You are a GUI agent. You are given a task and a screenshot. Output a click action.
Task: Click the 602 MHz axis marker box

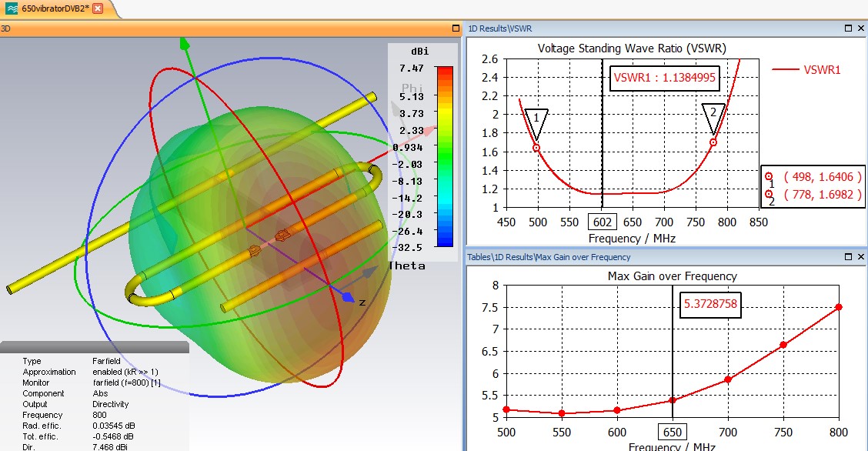603,222
